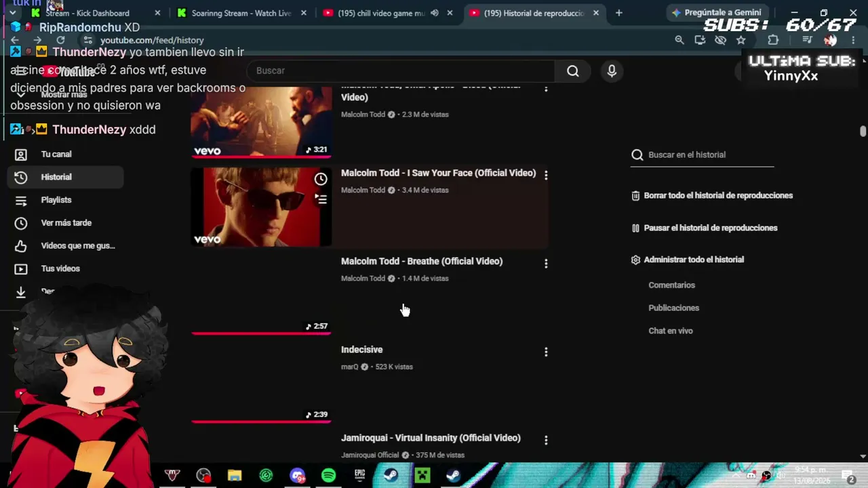Open OBS Studio from the taskbar
This screenshot has width=868, height=488.
(203, 475)
